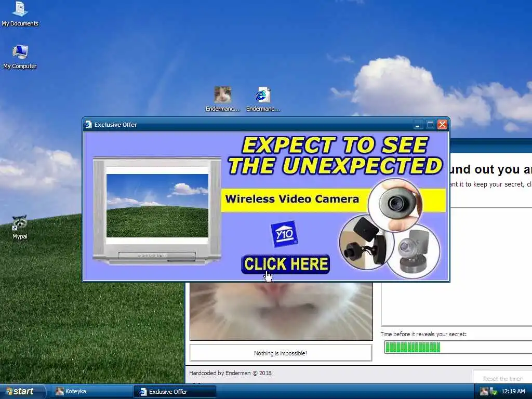Click the Start button
Image resolution: width=532 pixels, height=399 pixels.
(22, 392)
